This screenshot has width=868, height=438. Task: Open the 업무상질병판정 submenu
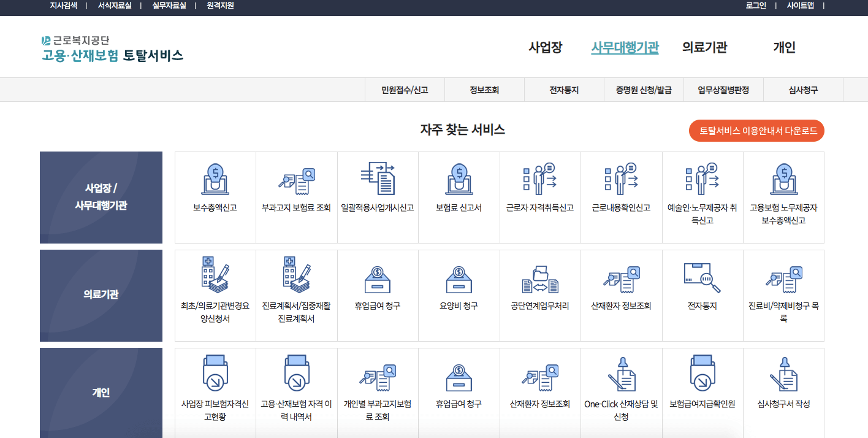[723, 90]
